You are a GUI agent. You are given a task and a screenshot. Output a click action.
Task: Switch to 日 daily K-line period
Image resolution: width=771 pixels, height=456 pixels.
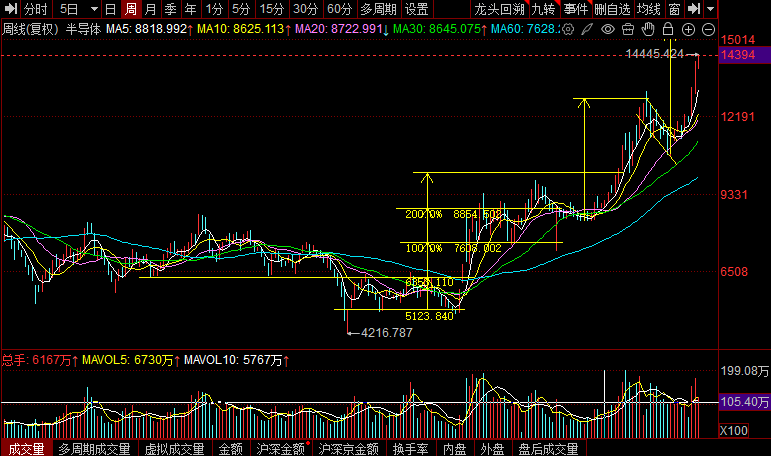point(111,9)
